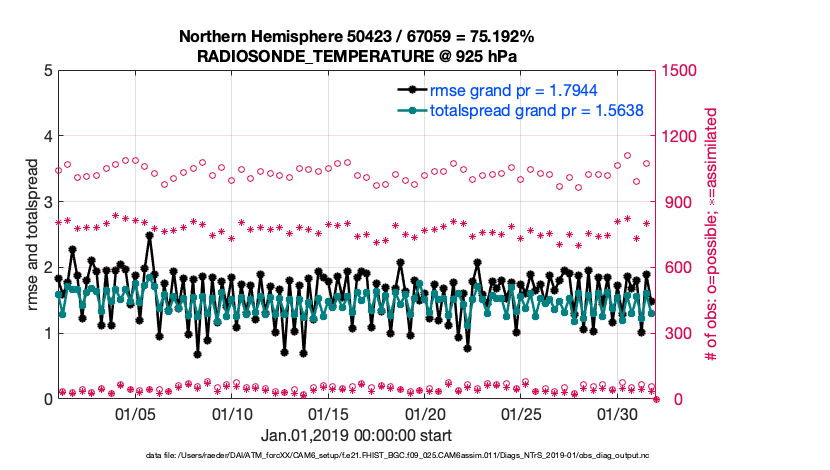Screen dimensions: 830x470
Task: Click the 'Jan.01,2019 00:00:00 start' x-axis label
Action: click(356, 436)
